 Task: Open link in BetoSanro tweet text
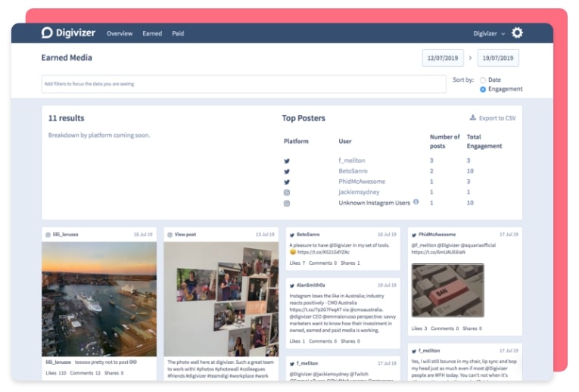(323, 252)
